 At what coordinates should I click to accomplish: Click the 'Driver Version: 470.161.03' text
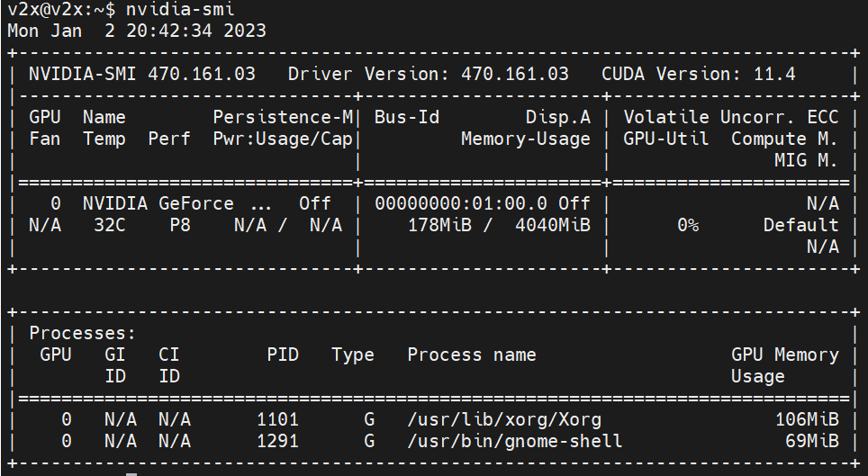point(429,74)
